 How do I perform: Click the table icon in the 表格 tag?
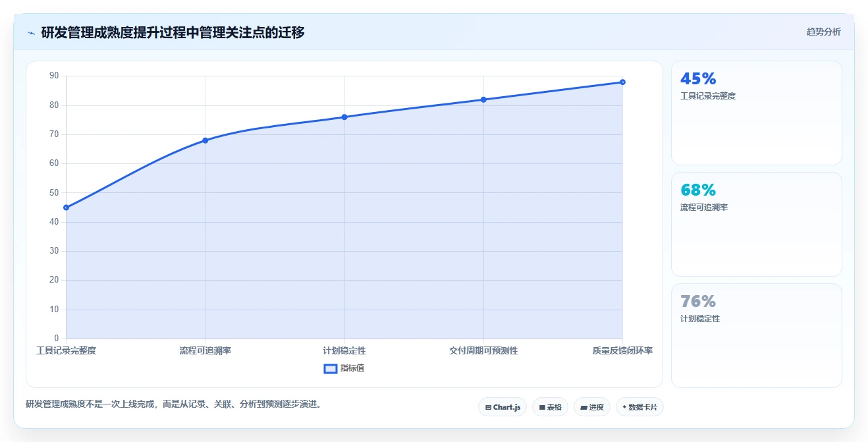[542, 408]
